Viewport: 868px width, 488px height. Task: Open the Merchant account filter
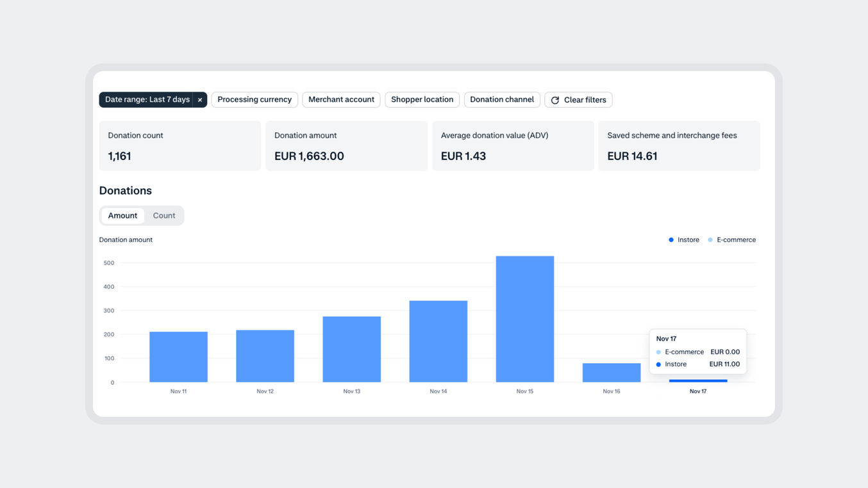coord(341,99)
